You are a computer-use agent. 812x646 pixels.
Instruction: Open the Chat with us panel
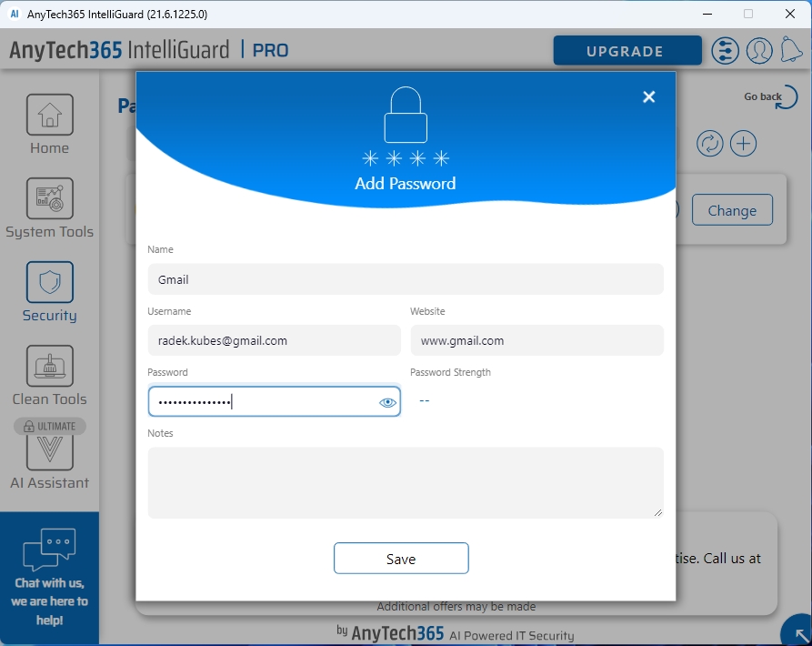(x=50, y=577)
